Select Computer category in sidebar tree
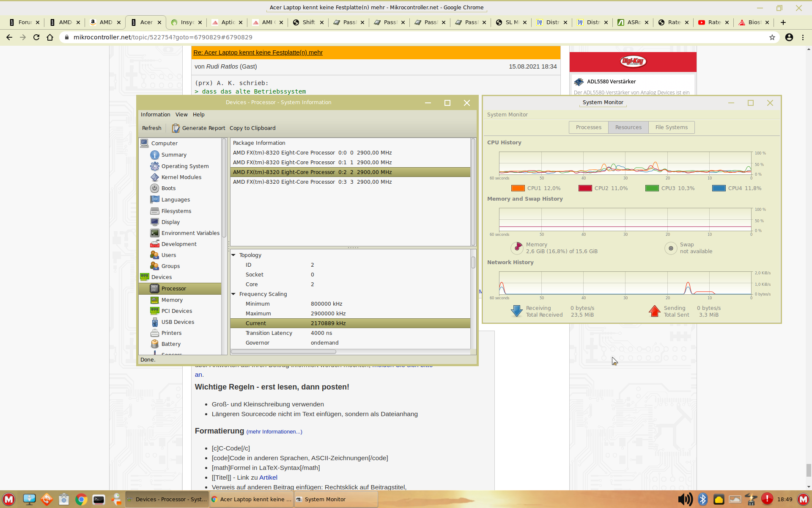 [x=164, y=144]
